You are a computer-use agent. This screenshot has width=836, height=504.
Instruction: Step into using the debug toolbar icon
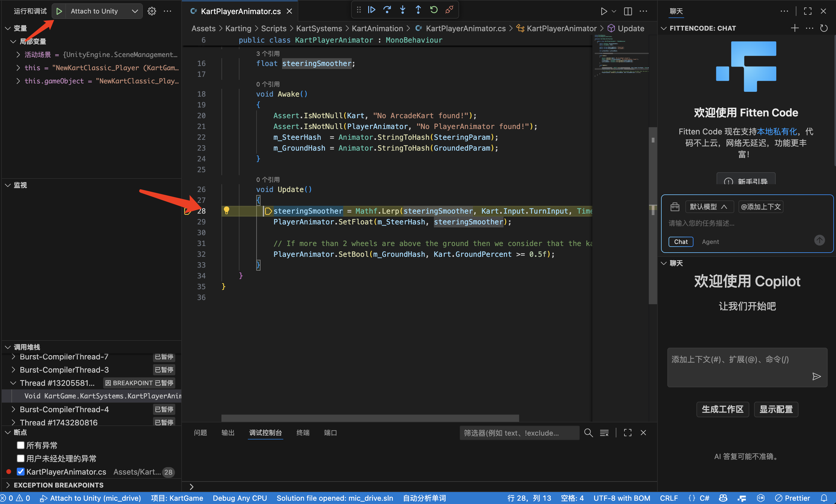click(402, 10)
